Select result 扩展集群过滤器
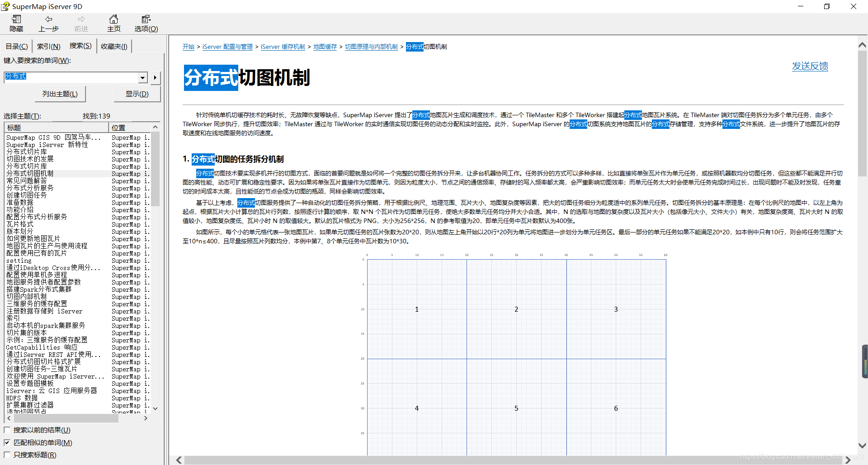The width and height of the screenshot is (868, 465). [30, 405]
